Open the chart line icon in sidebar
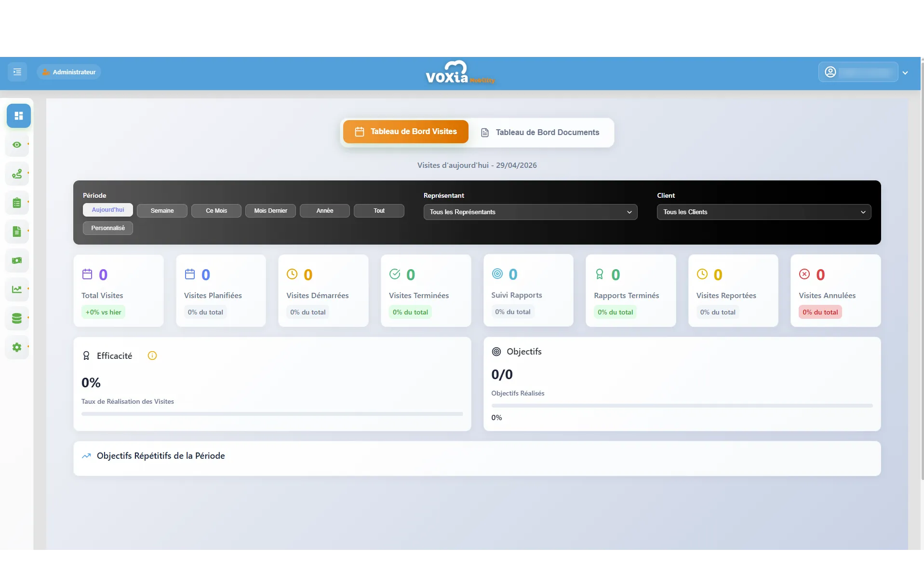The height and width of the screenshot is (561, 924). click(17, 289)
